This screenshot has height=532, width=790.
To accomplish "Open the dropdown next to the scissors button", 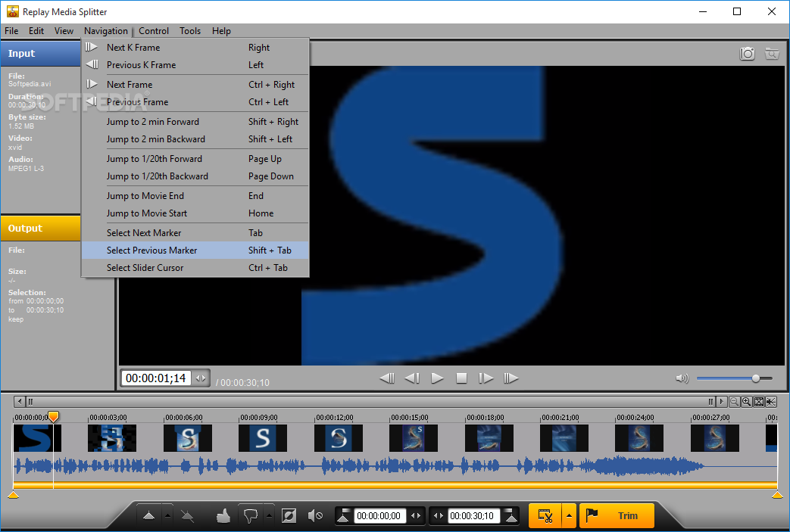I will click(569, 516).
